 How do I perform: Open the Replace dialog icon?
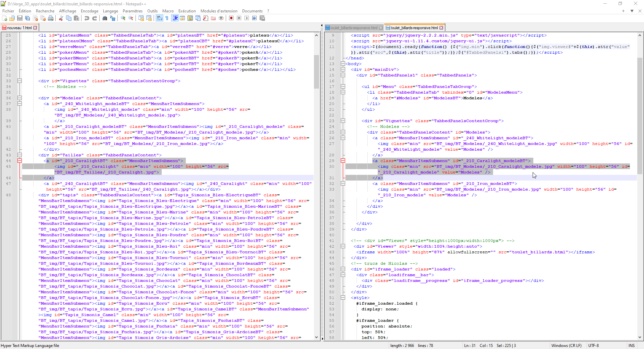point(113,18)
